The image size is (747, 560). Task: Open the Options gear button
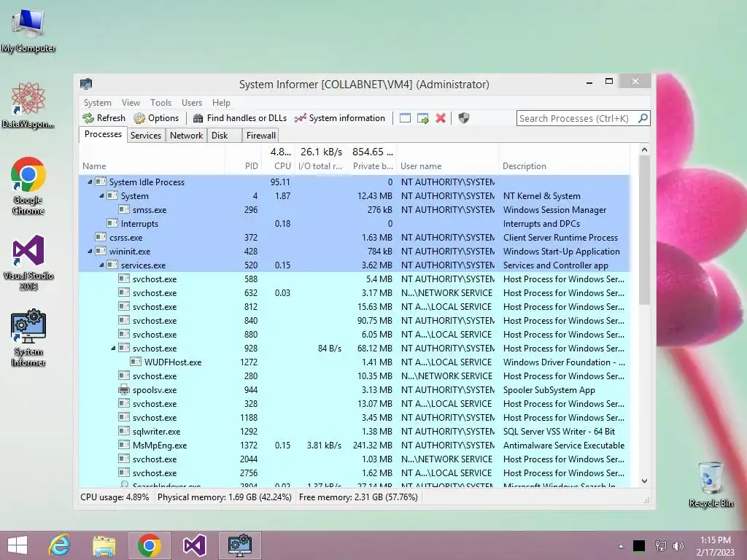(x=156, y=118)
